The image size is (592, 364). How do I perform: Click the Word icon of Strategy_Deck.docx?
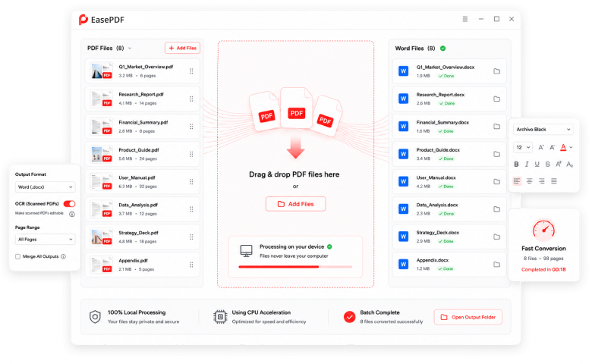(x=403, y=237)
